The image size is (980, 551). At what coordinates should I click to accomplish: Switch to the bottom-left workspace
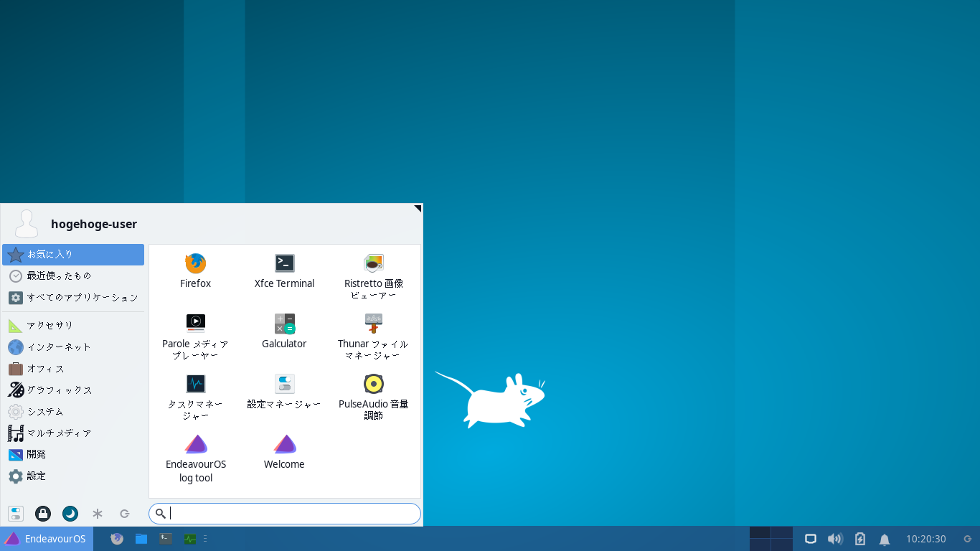pyautogui.click(x=760, y=545)
